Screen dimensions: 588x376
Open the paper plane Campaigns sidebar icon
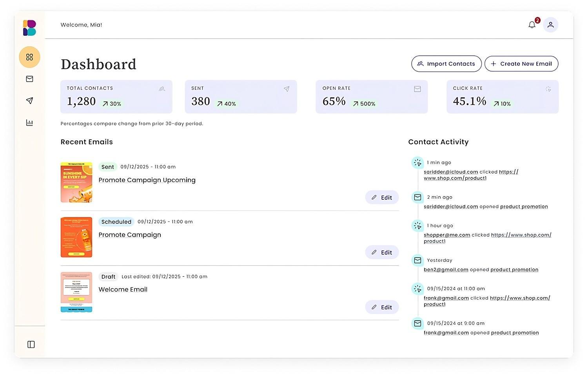pos(29,101)
